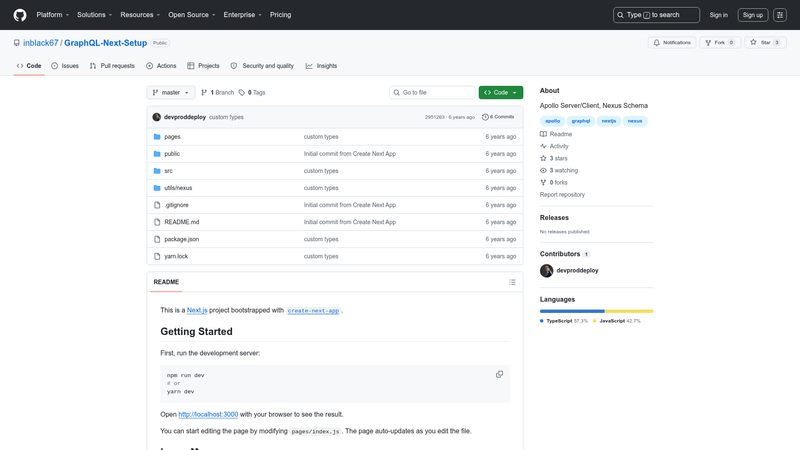This screenshot has width=800, height=450.
Task: Open the README outline icon
Action: (x=512, y=282)
